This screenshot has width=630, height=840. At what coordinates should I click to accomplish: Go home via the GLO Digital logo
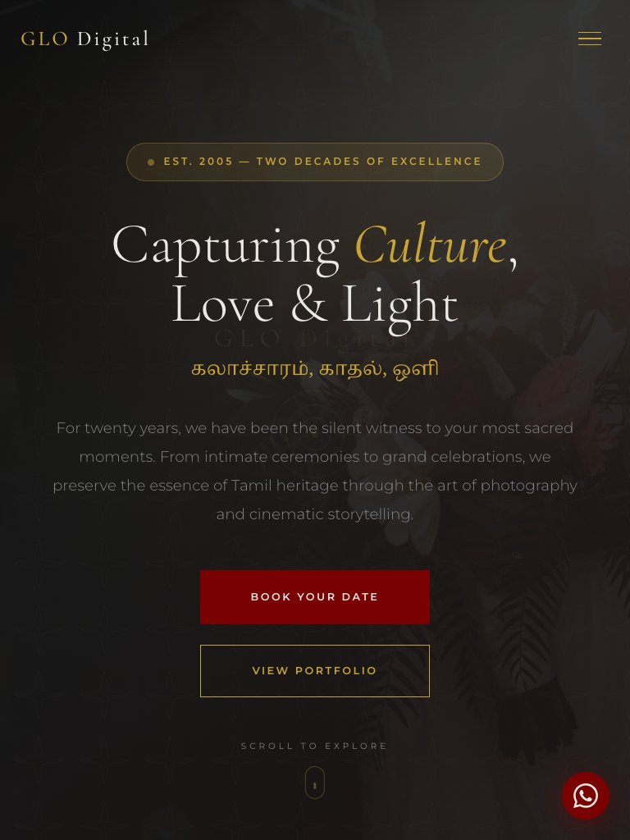tap(84, 39)
